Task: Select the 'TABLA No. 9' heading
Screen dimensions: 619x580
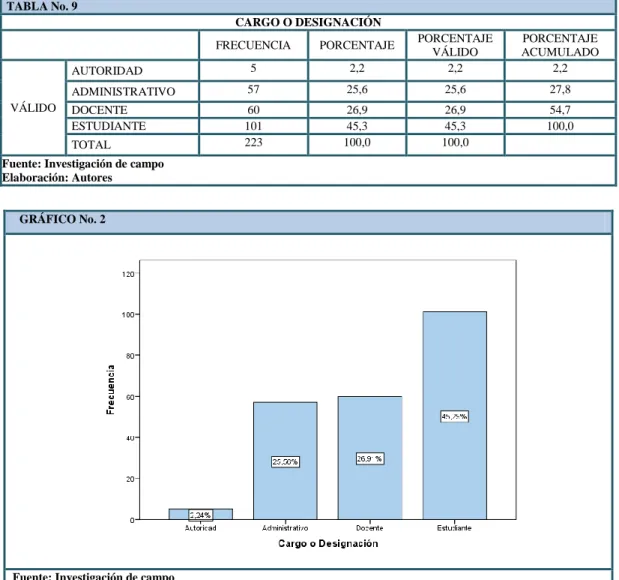Action: coord(42,6)
